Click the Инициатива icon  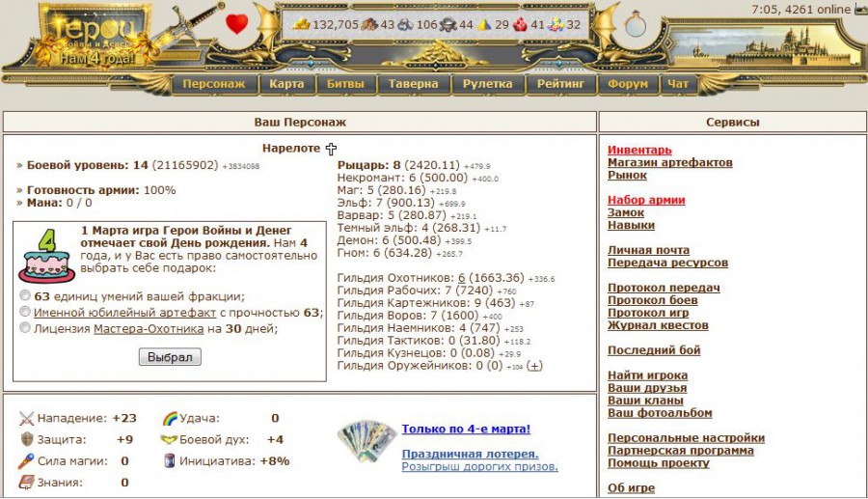(170, 460)
